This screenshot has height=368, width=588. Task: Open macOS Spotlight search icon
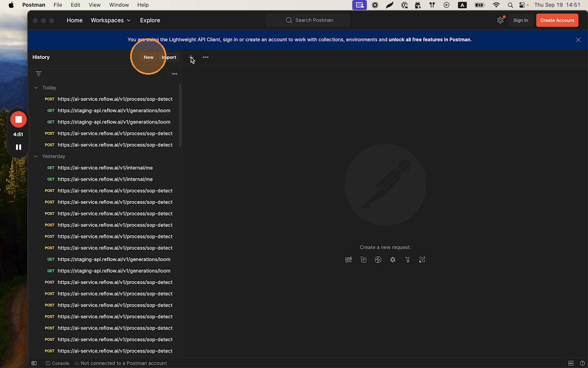(510, 5)
